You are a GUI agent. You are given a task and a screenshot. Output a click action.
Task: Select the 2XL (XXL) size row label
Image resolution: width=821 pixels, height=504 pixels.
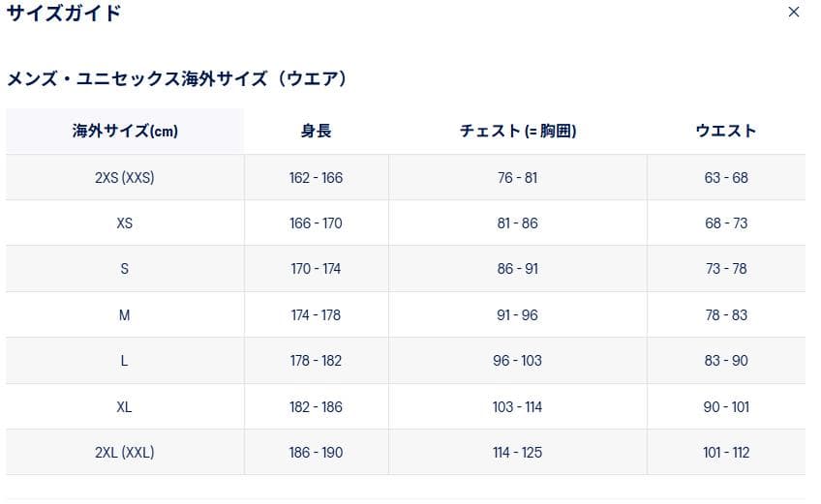[125, 453]
